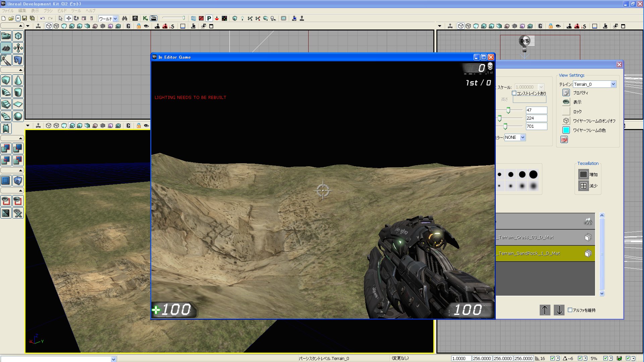Viewport: 644px width, 362px height.
Task: Click the terrain properties icon in View Settings
Action: pos(566,93)
